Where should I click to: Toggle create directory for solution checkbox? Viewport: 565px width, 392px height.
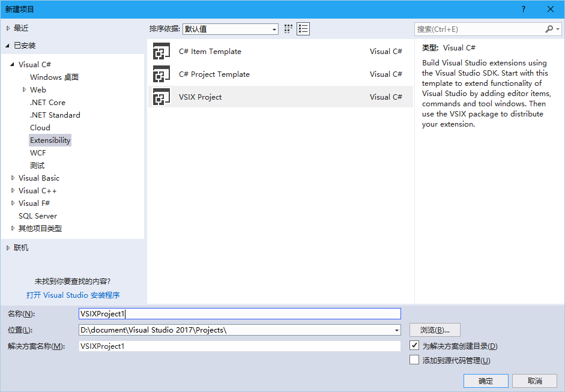(x=414, y=346)
